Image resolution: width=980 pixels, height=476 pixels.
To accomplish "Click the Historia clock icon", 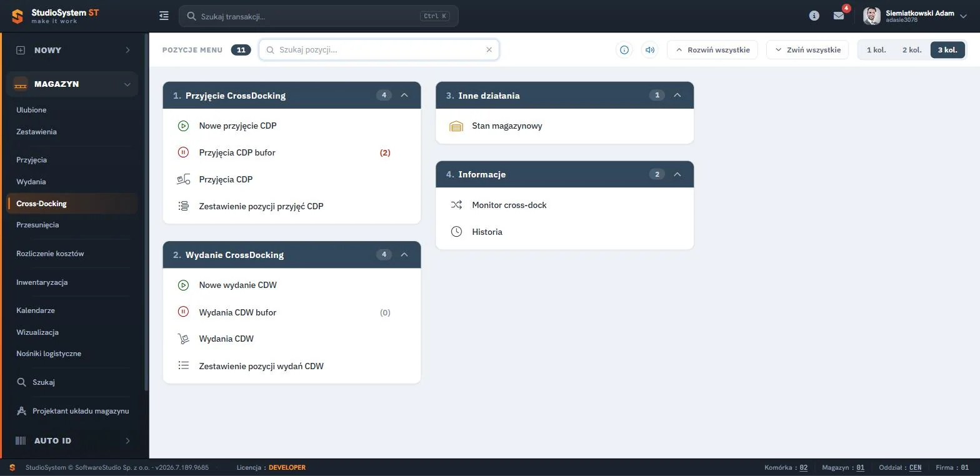I will coord(456,232).
